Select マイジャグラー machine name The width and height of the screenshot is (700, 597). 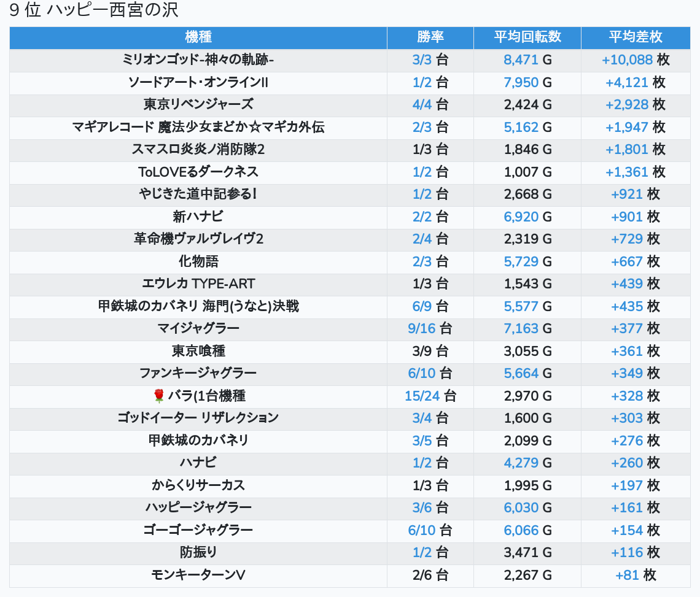[x=198, y=328]
